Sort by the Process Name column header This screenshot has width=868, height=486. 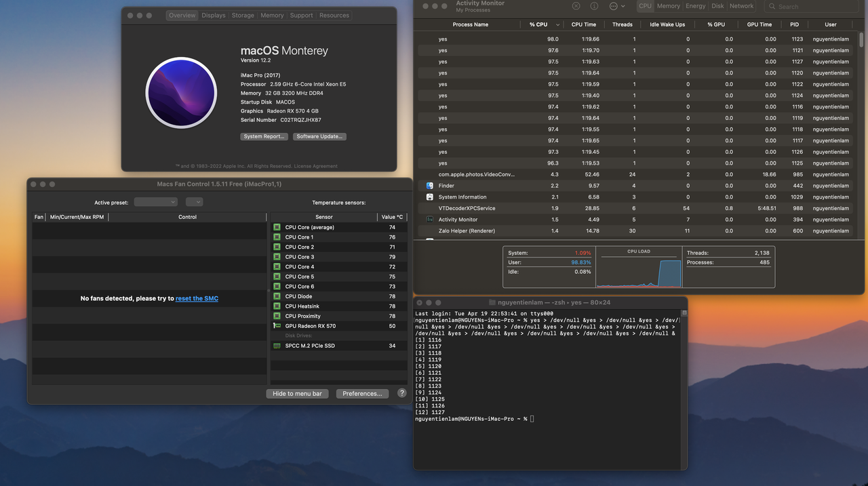point(470,24)
